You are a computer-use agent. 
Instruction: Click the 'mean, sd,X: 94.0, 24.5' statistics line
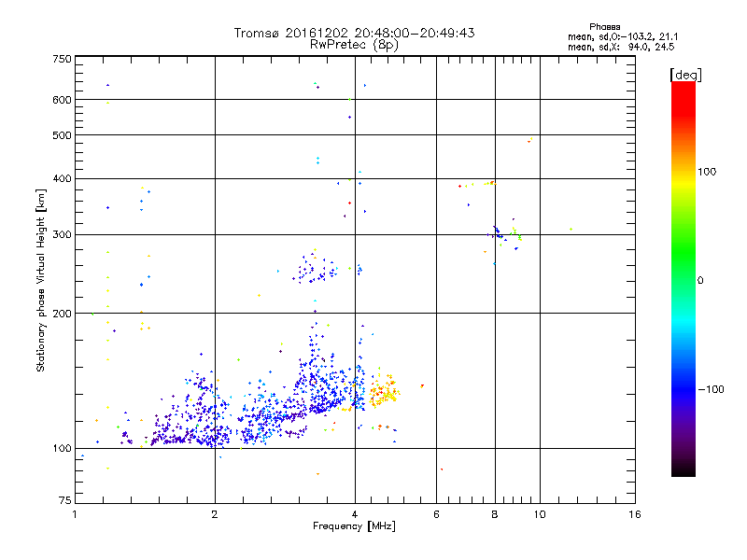(x=621, y=47)
